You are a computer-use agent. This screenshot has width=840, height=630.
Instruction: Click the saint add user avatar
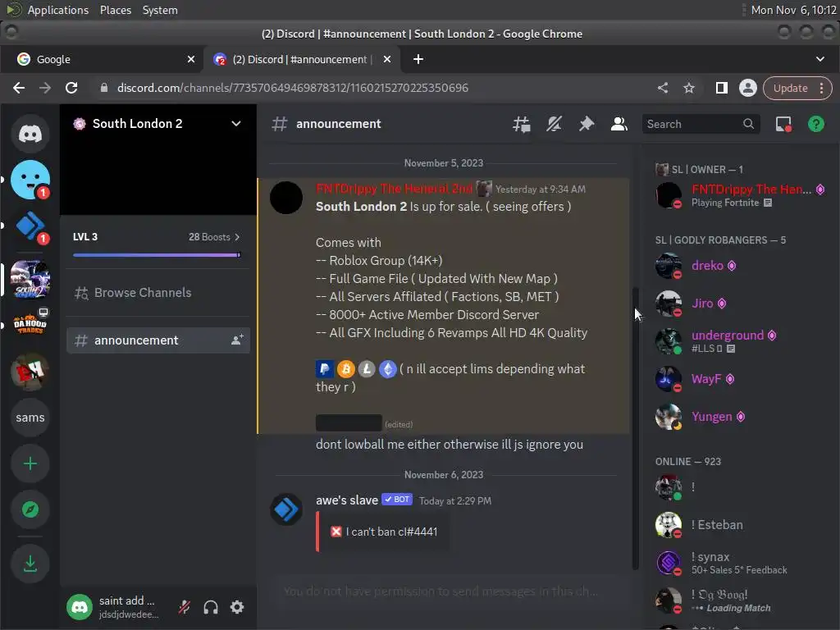click(80, 607)
